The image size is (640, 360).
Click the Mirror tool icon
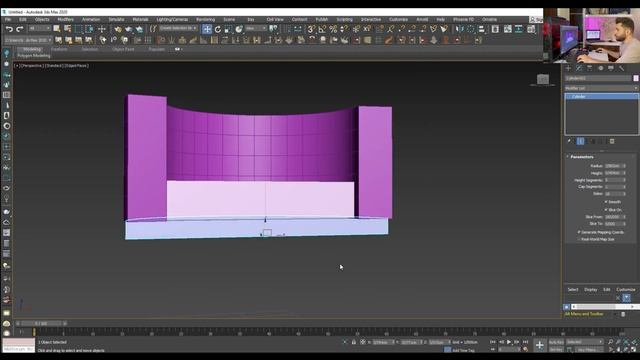[459, 29]
